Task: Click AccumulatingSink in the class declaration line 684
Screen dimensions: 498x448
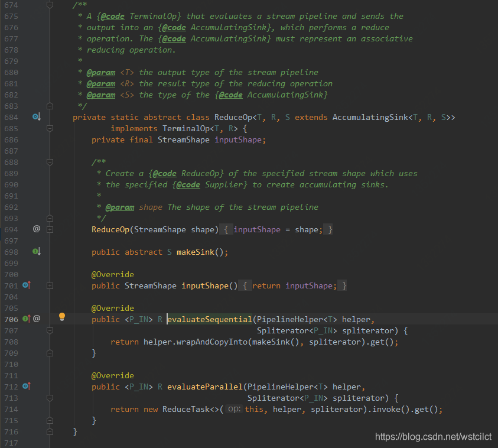Action: tap(370, 118)
